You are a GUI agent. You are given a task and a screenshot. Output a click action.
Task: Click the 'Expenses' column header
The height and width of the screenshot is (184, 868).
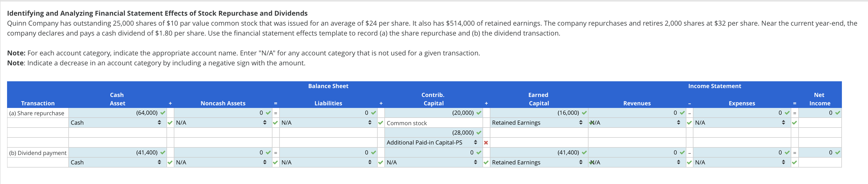(742, 103)
